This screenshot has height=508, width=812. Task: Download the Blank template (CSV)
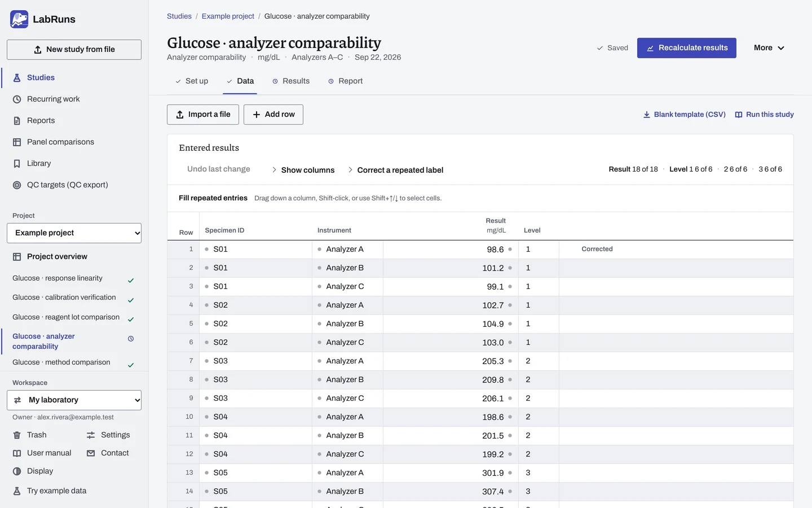[684, 115]
